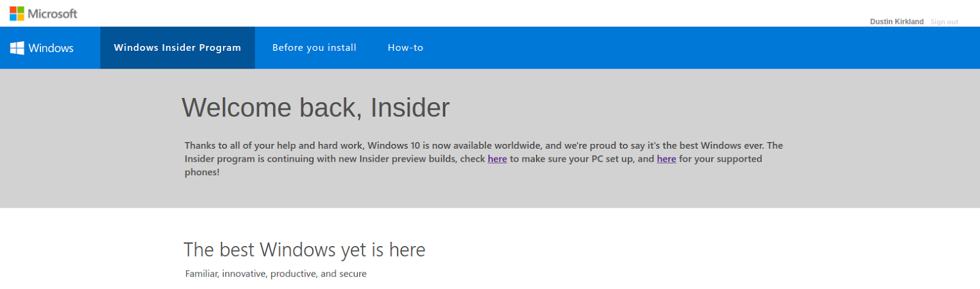Screen dimensions: 980x289
Task: Click the Microsoft wordmark in the header
Action: pos(53,13)
